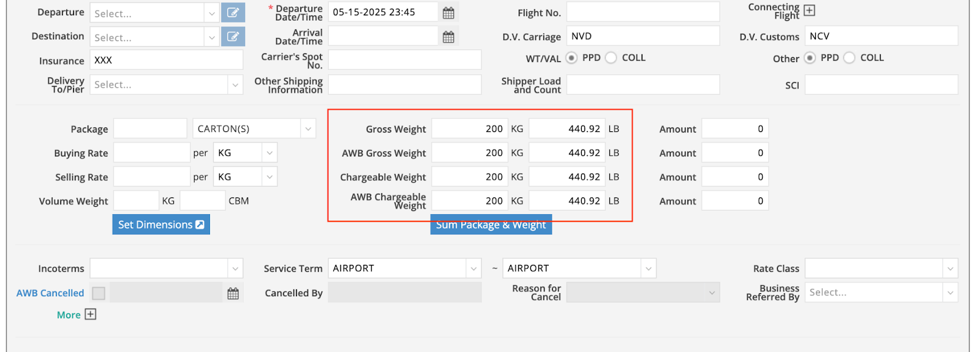Click the Set Dimensions button
This screenshot has width=980, height=352.
[x=161, y=224]
